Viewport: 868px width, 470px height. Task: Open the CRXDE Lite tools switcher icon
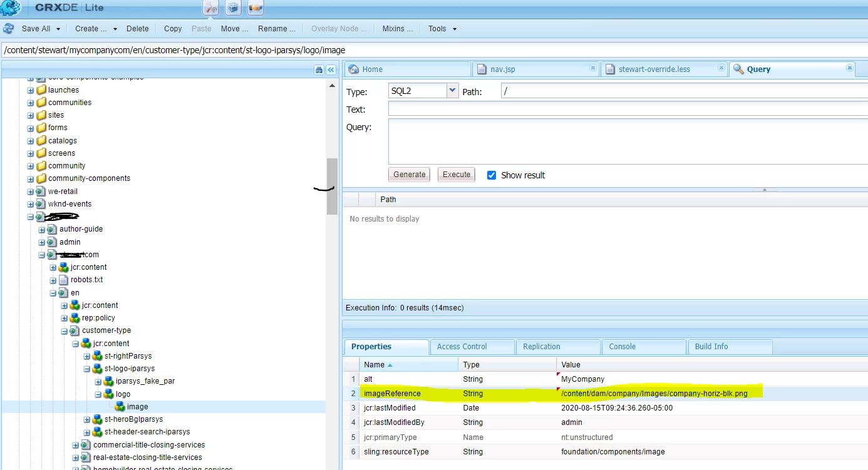pyautogui.click(x=211, y=8)
